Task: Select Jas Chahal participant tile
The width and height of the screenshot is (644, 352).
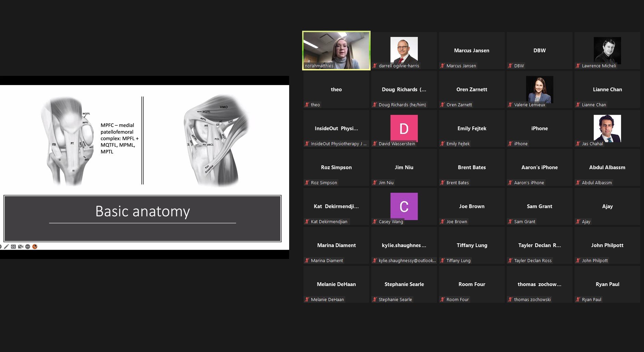Action: (607, 128)
